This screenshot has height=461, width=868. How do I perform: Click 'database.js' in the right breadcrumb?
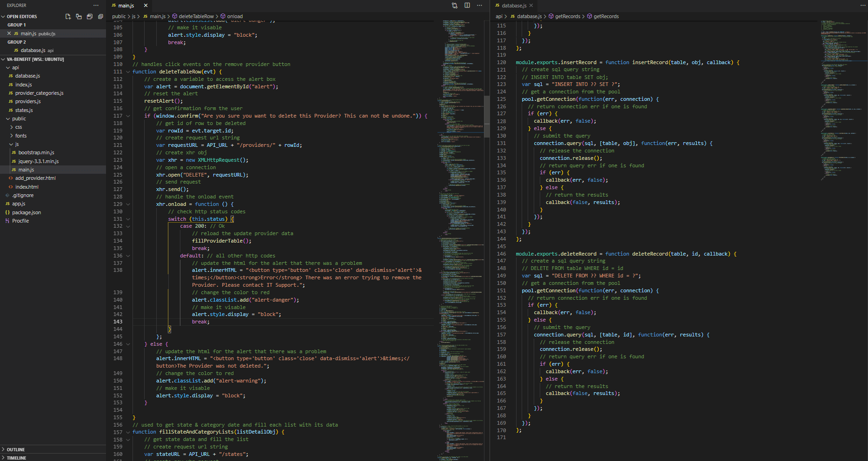point(530,16)
